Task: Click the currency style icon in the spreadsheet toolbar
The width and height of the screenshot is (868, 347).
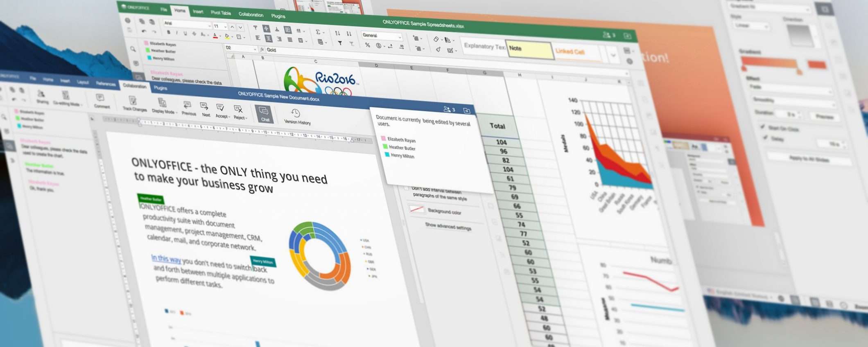Action: (x=379, y=46)
